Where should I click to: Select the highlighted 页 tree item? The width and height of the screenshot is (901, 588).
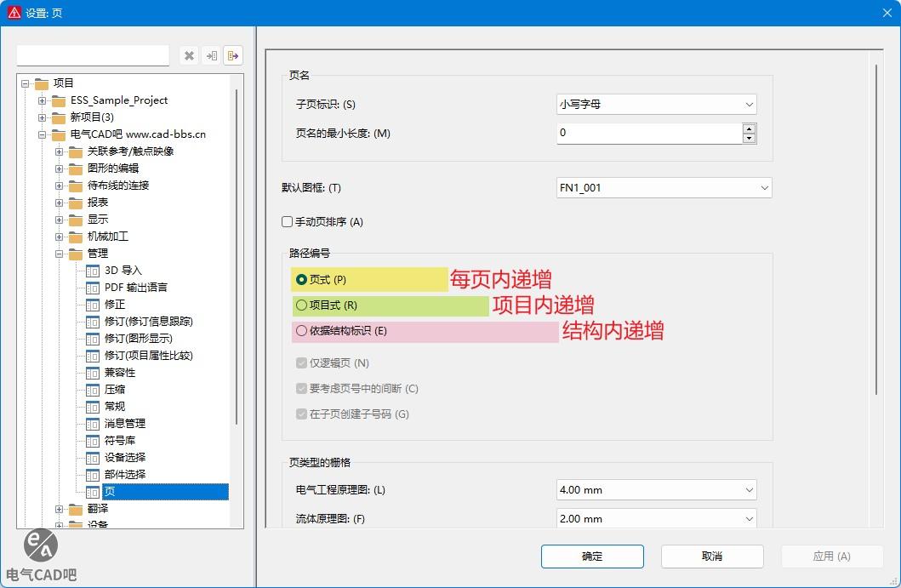pyautogui.click(x=166, y=492)
